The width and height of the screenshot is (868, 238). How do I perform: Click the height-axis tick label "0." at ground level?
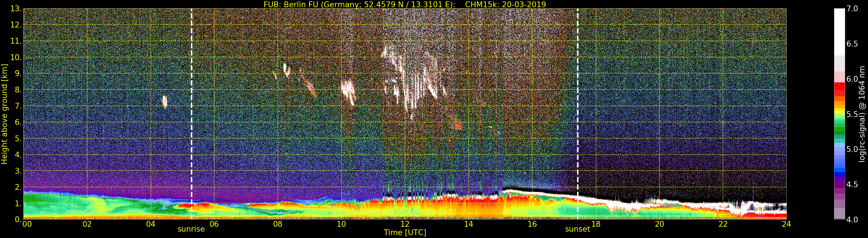coord(18,220)
